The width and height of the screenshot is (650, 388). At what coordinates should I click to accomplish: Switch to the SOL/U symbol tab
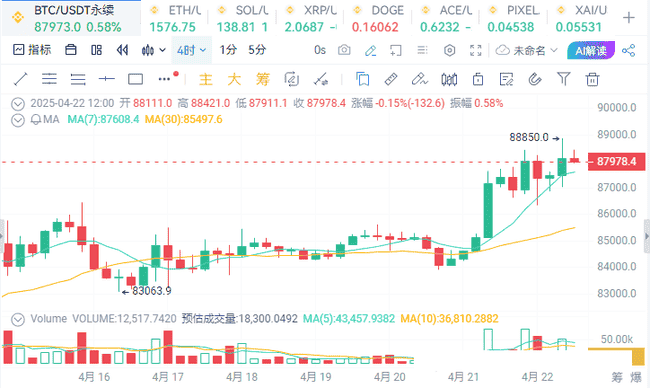242,18
